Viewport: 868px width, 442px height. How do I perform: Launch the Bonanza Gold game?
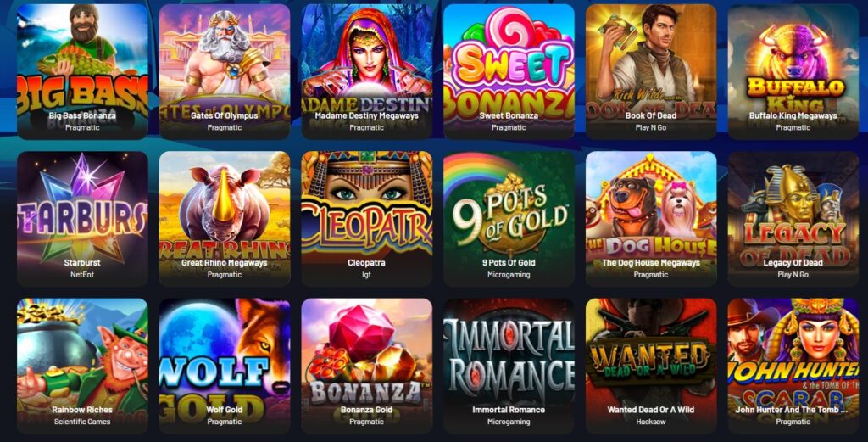click(366, 366)
